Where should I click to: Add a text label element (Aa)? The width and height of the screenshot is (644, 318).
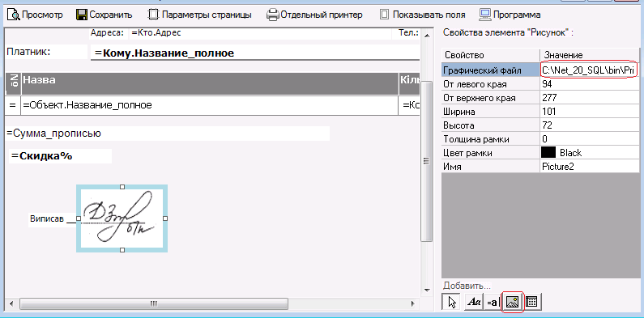[475, 303]
